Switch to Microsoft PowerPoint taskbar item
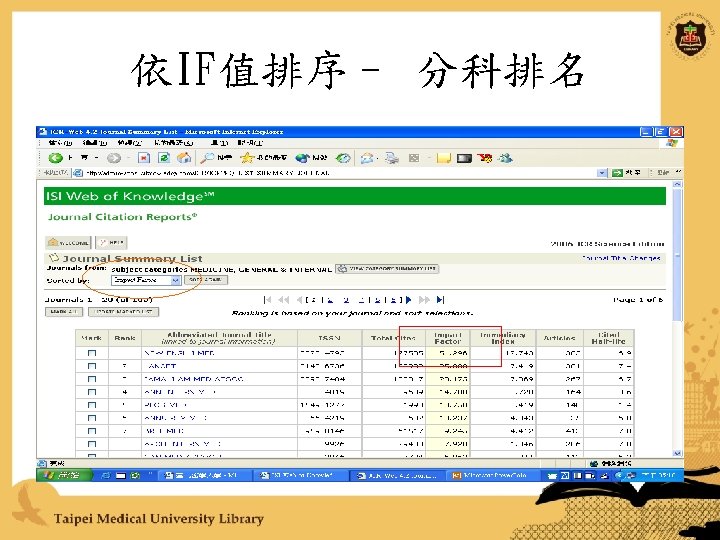The width and height of the screenshot is (720, 540). point(493,476)
